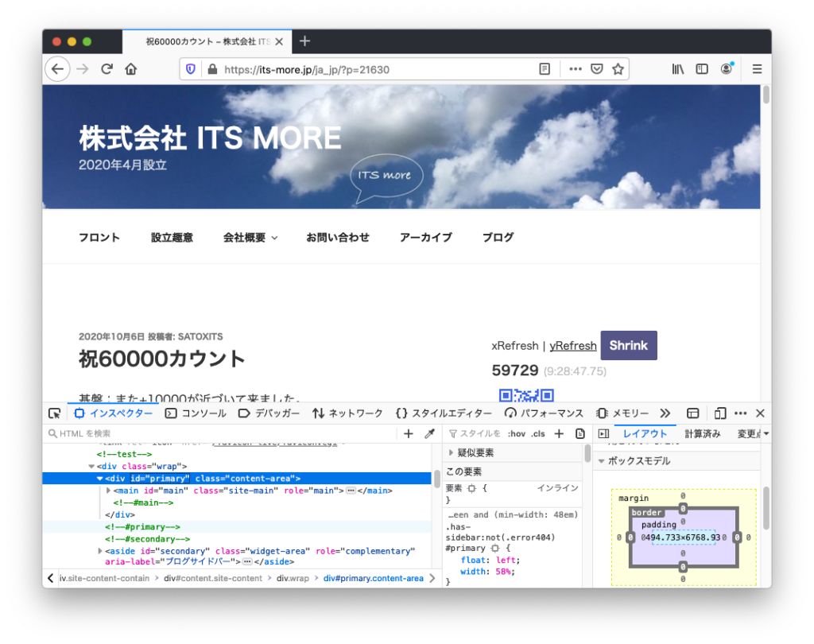Open the Firefox hamburger menu
Screen dimensions: 814x644
757,69
